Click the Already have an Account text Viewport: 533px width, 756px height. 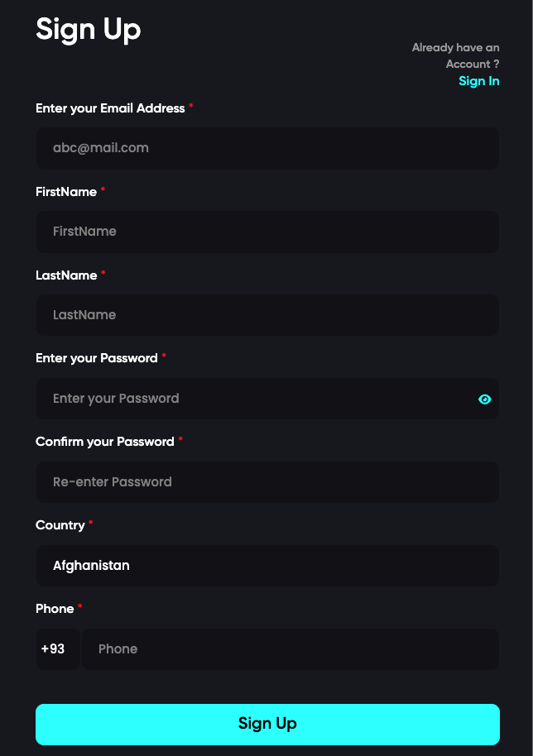[x=455, y=55]
